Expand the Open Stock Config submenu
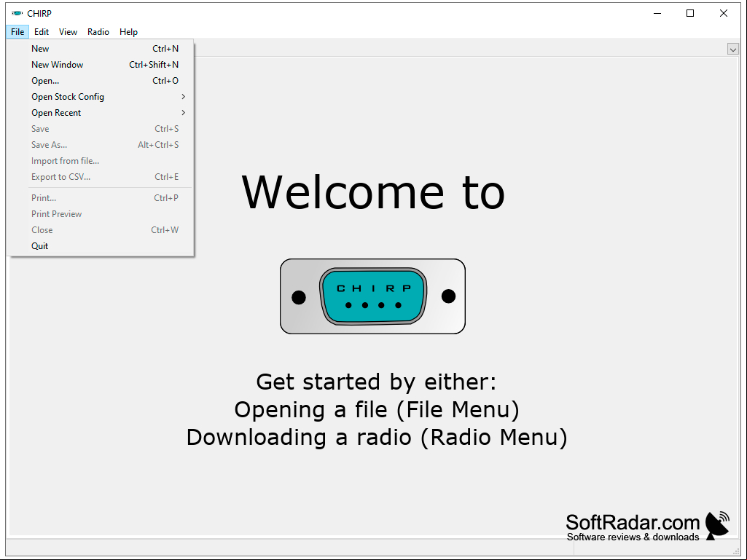The image size is (747, 560). tap(100, 97)
